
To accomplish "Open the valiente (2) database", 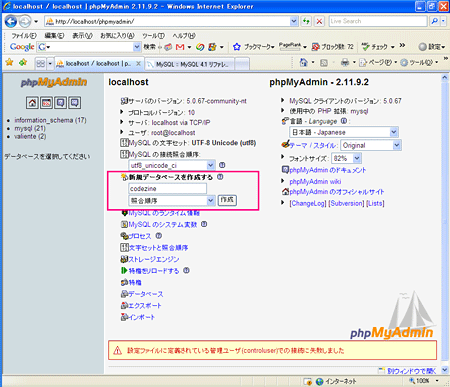I will pos(30,136).
